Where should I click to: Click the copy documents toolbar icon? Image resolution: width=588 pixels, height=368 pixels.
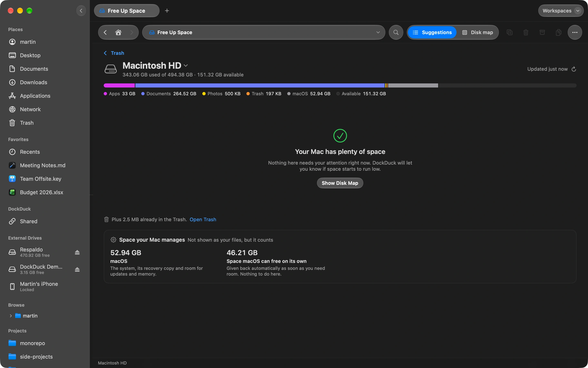558,32
